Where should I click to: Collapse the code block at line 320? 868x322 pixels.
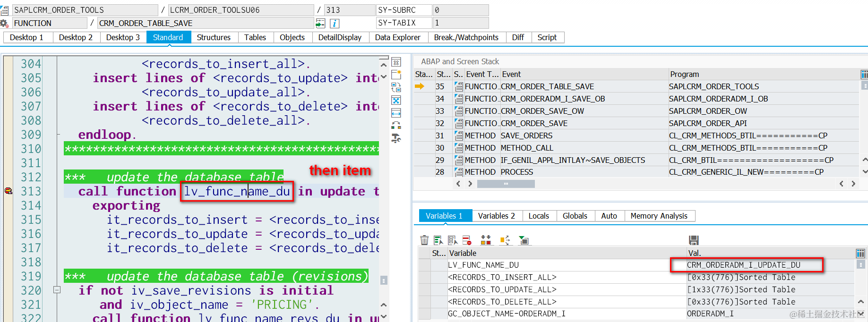(x=57, y=290)
